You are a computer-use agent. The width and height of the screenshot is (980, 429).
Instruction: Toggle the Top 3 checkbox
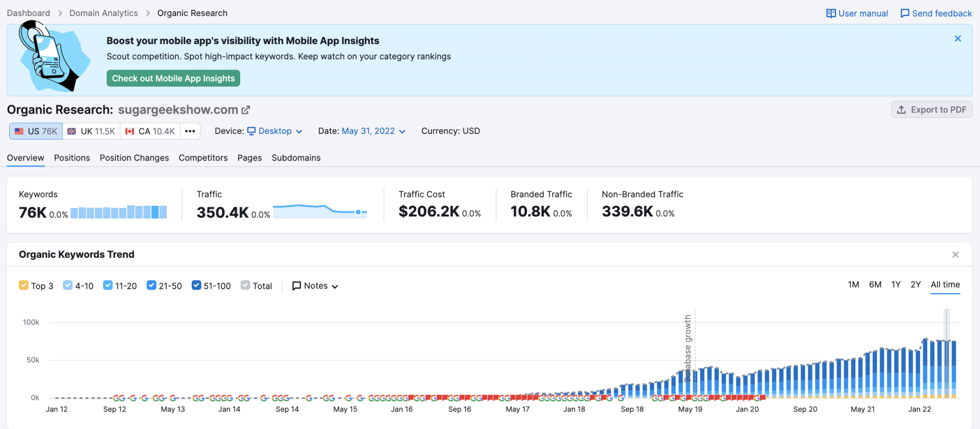(x=23, y=285)
